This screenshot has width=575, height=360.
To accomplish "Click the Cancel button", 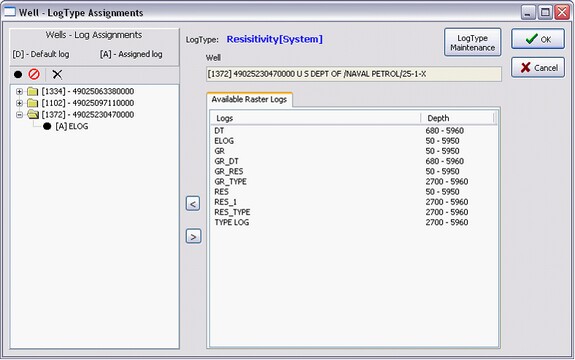I will (x=538, y=67).
